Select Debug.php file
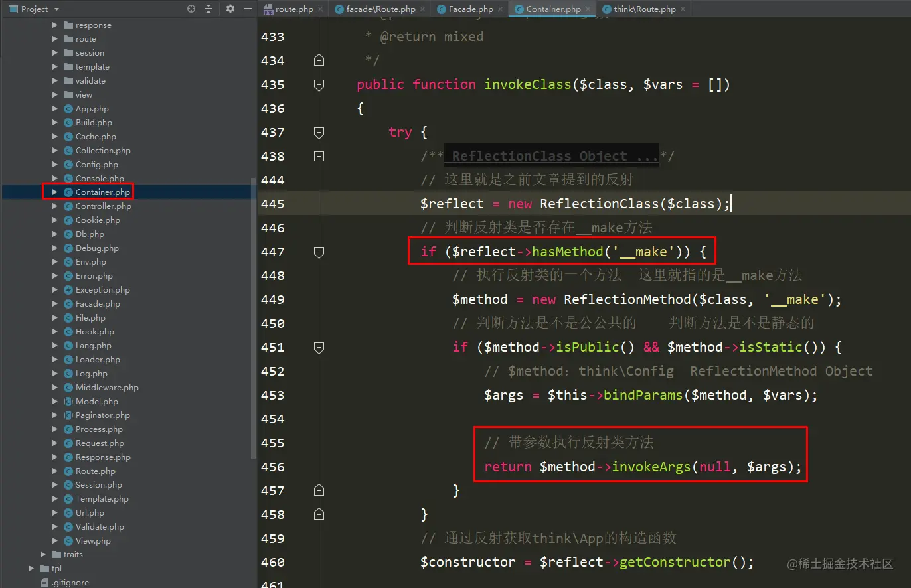This screenshot has width=911, height=588. [97, 248]
